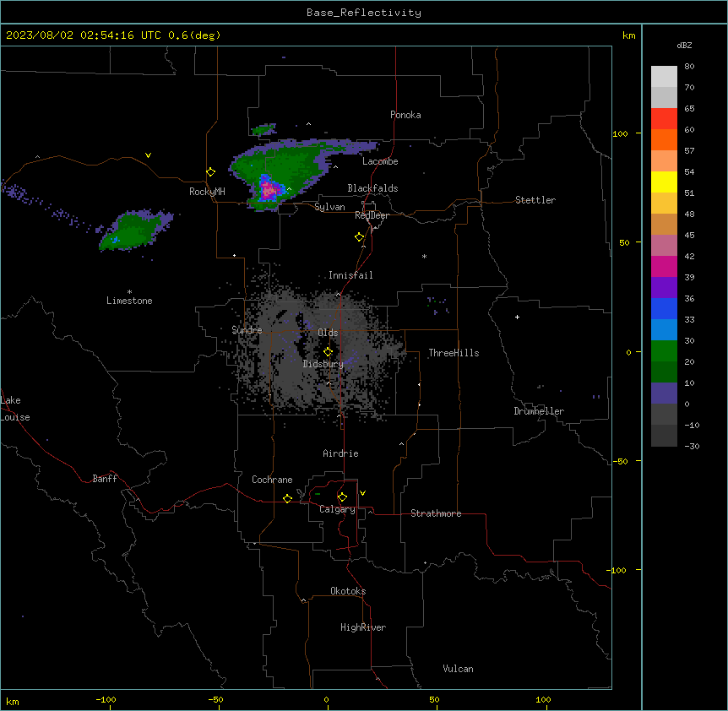Image resolution: width=728 pixels, height=711 pixels.
Task: Click the red 65 dBZ legend swatch
Action: click(x=664, y=118)
